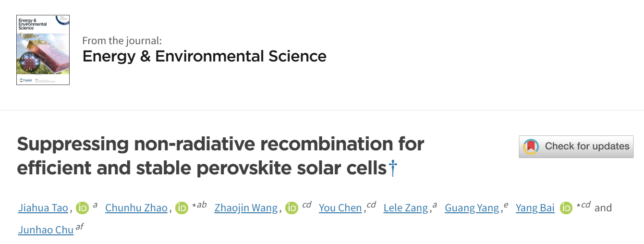Click the Guang Yang author link
Viewport: 644px width, 244px height.
pos(472,208)
